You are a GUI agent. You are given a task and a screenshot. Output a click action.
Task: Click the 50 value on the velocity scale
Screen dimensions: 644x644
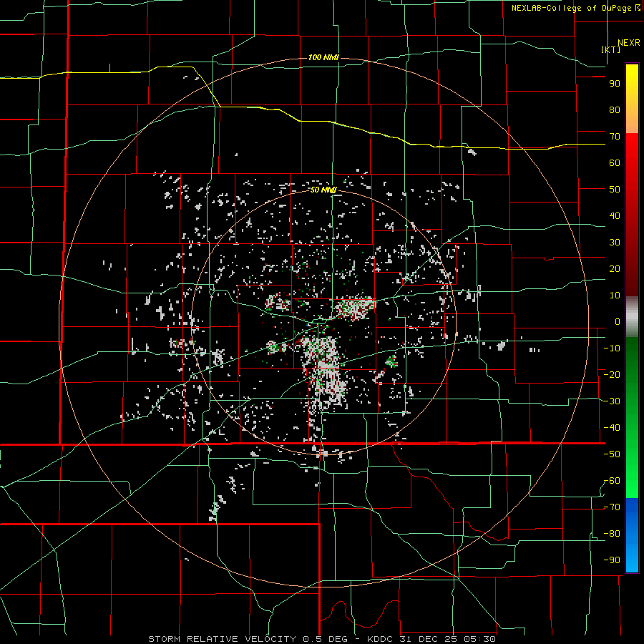click(x=615, y=190)
